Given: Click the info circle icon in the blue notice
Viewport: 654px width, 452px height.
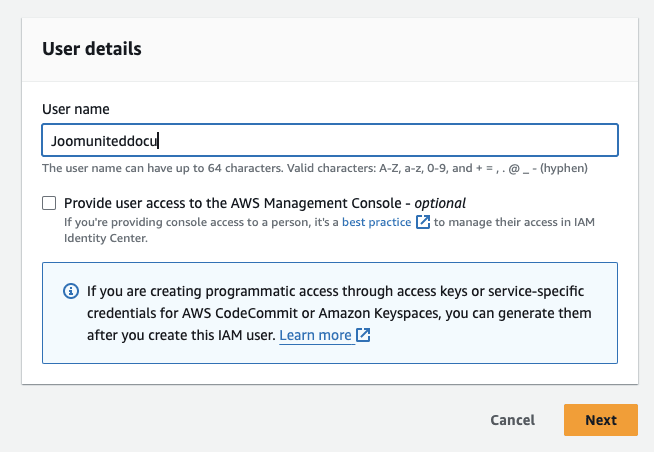Looking at the screenshot, I should point(71,291).
